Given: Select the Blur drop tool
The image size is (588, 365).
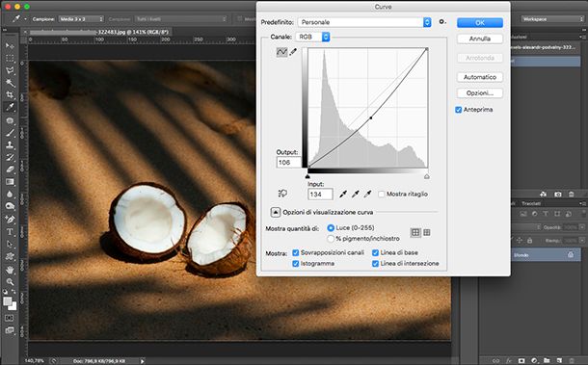Looking at the screenshot, I should point(10,195).
